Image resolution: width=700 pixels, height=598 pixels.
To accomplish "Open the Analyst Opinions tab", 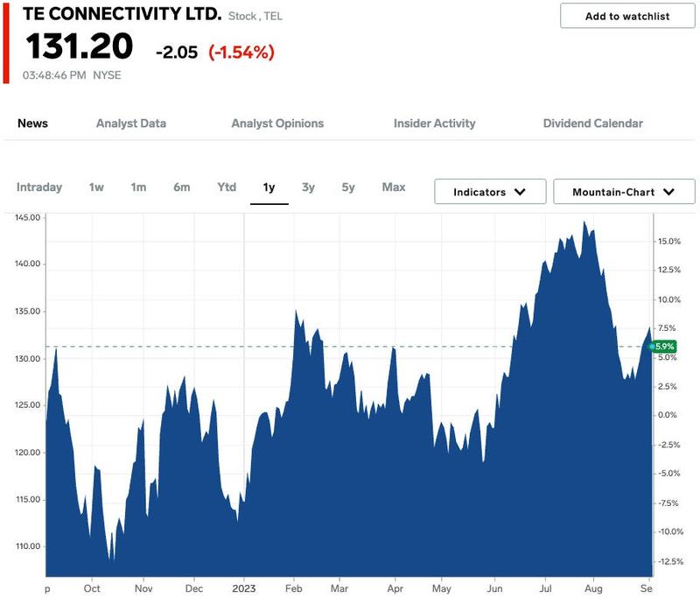I will coord(277,123).
